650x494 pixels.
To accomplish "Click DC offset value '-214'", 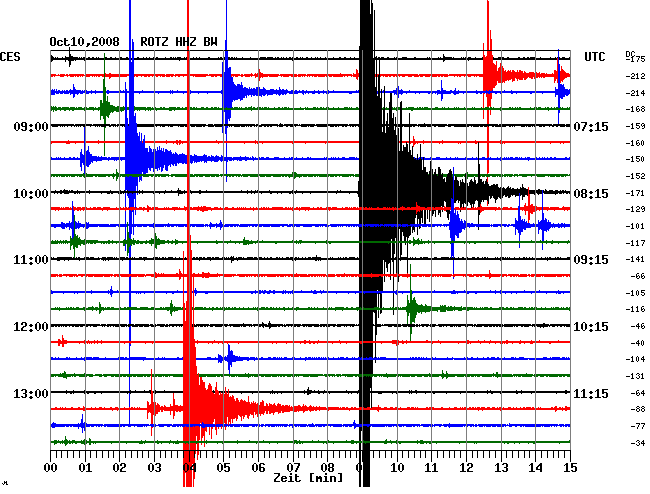I will click(635, 93).
